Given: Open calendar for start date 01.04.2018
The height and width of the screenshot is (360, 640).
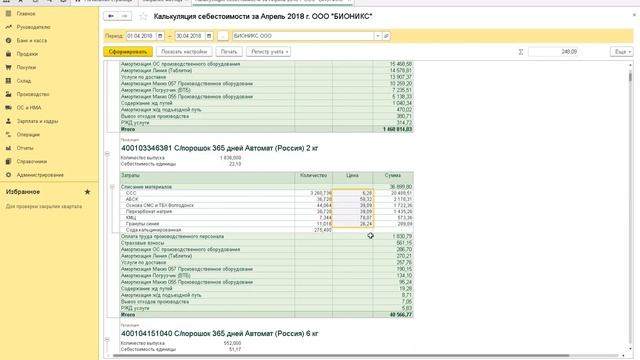Looking at the screenshot, I should [160, 36].
